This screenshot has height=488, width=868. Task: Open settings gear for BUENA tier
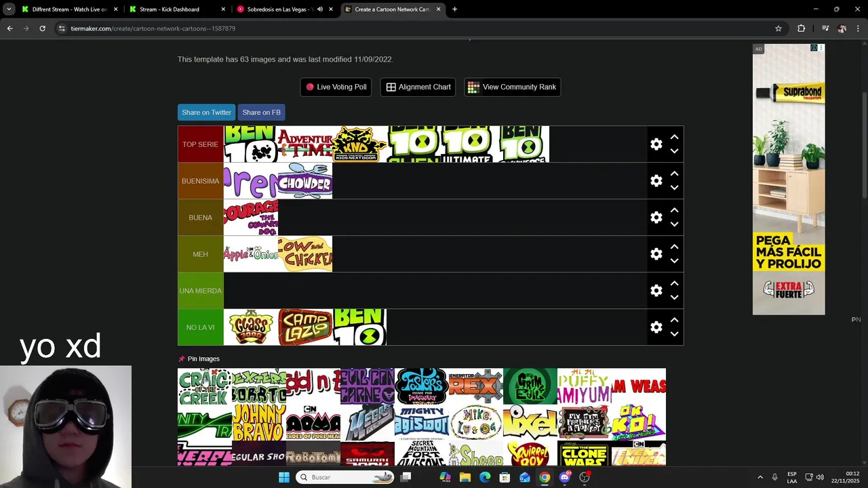click(656, 218)
